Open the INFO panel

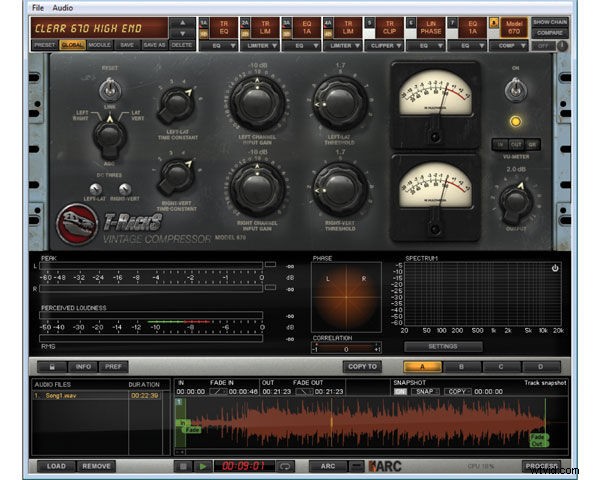tap(83, 367)
